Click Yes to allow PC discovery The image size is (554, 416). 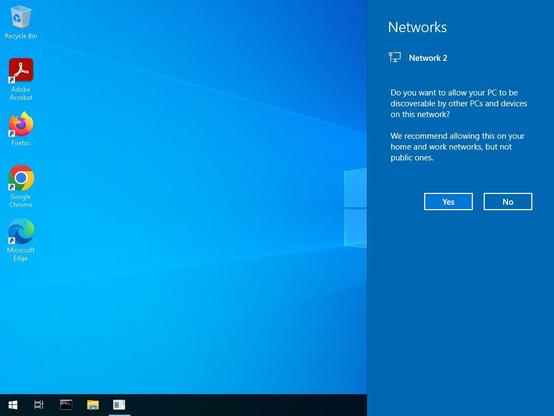coord(448,201)
